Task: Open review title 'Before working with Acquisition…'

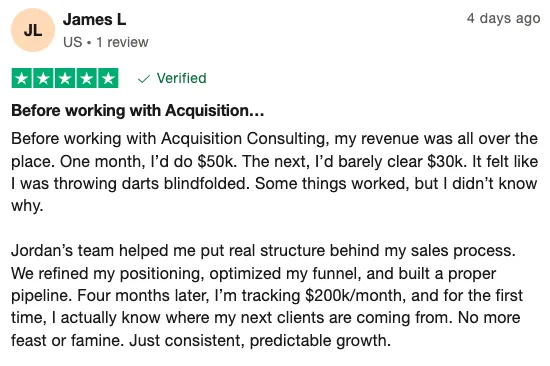Action: pyautogui.click(x=138, y=111)
